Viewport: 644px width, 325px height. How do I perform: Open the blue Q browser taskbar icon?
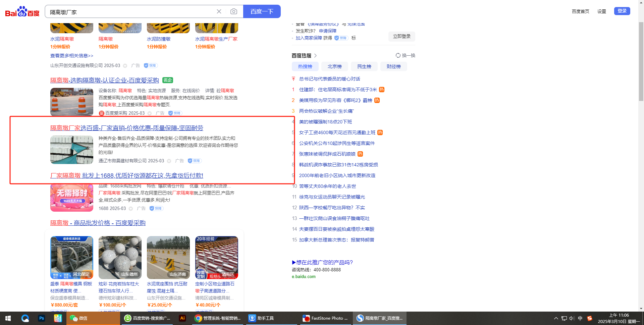[x=25, y=318]
